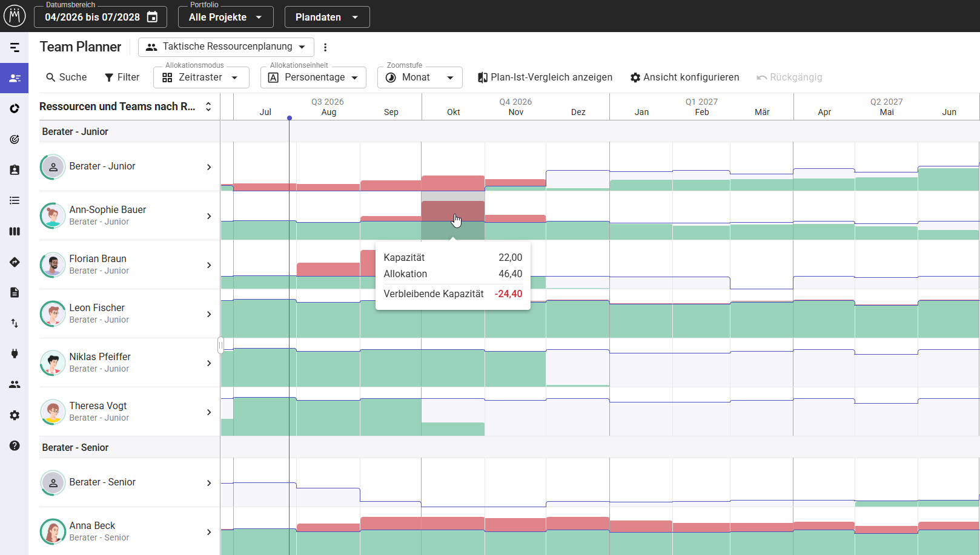The width and height of the screenshot is (980, 555).
Task: Click the panel splitter handle beside Niklas Pfeiffer
Action: tap(220, 345)
